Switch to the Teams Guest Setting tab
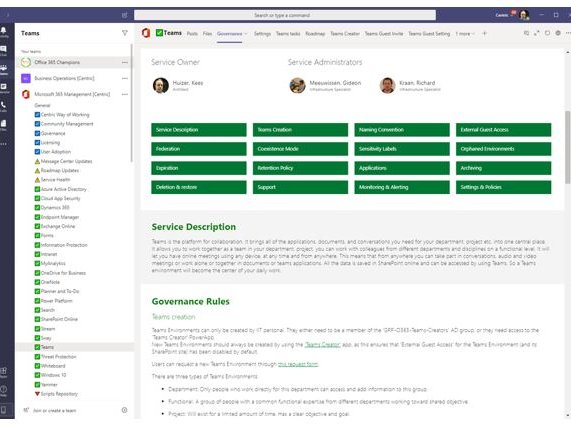This screenshot has height=428, width=571. point(429,34)
